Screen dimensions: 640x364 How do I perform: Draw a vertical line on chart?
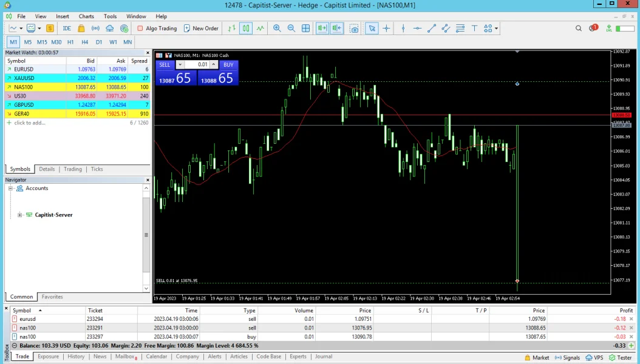tap(403, 29)
